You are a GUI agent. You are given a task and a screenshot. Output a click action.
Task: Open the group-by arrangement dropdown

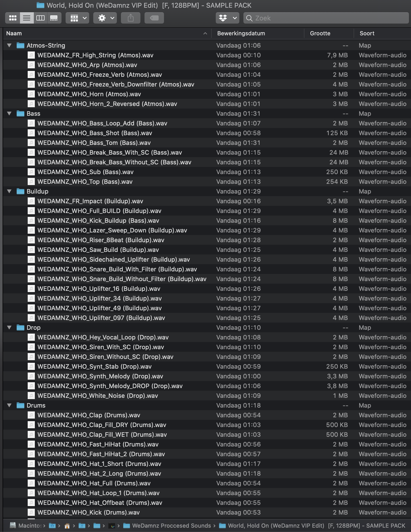pyautogui.click(x=77, y=18)
